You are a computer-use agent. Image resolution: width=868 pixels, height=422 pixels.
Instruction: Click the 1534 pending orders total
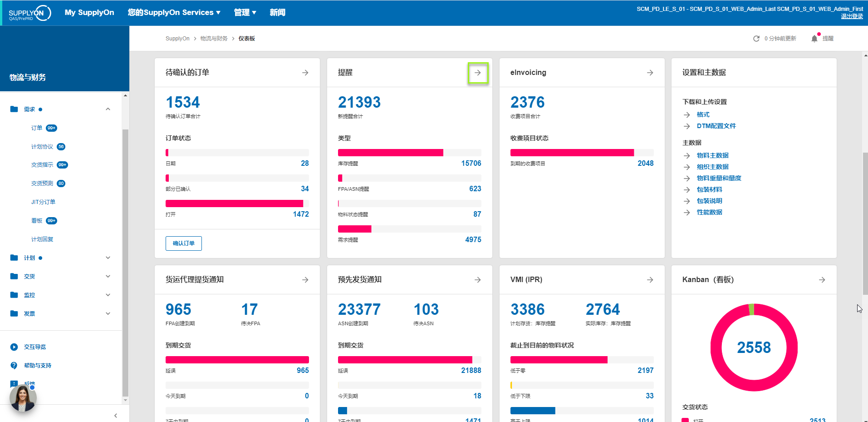click(183, 102)
